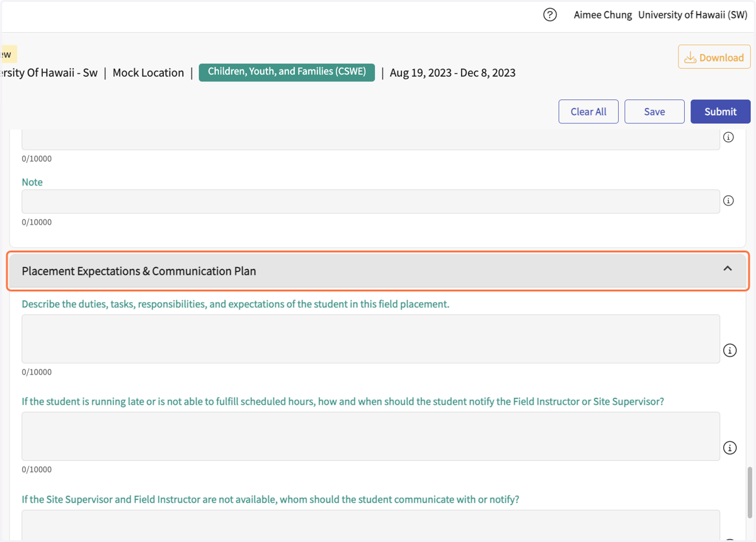Click the Children, Youth, and Families (CSWE) tag

coord(287,72)
